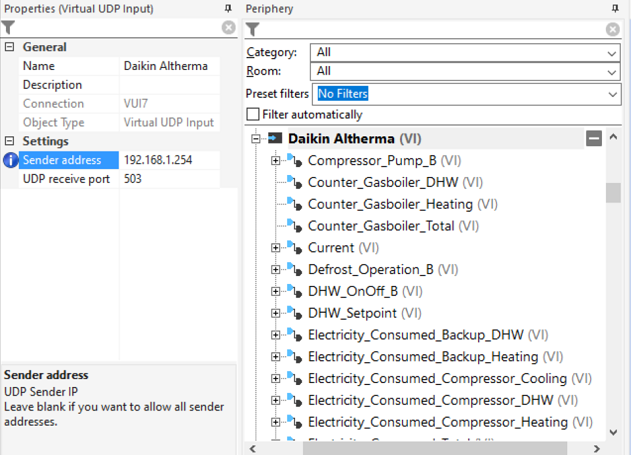Click the Electricity_Consumed_Compressor_Cooling input icon
The image size is (631, 455).
tap(295, 377)
